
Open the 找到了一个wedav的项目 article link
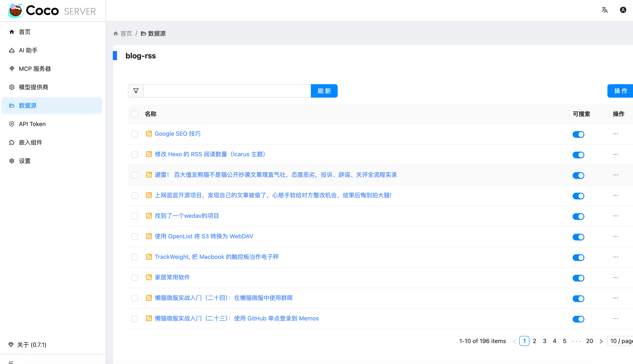186,216
